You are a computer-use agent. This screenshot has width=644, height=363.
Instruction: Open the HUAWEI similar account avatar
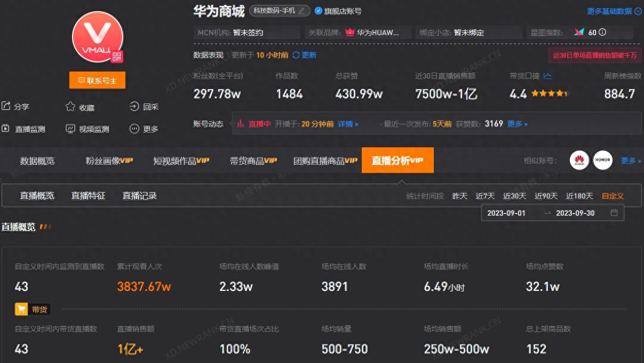click(579, 161)
